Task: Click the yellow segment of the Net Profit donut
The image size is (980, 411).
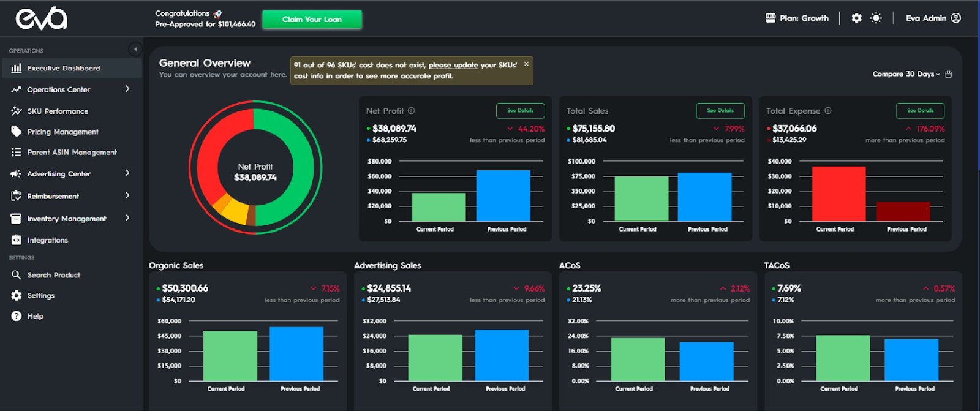Action: [x=235, y=212]
